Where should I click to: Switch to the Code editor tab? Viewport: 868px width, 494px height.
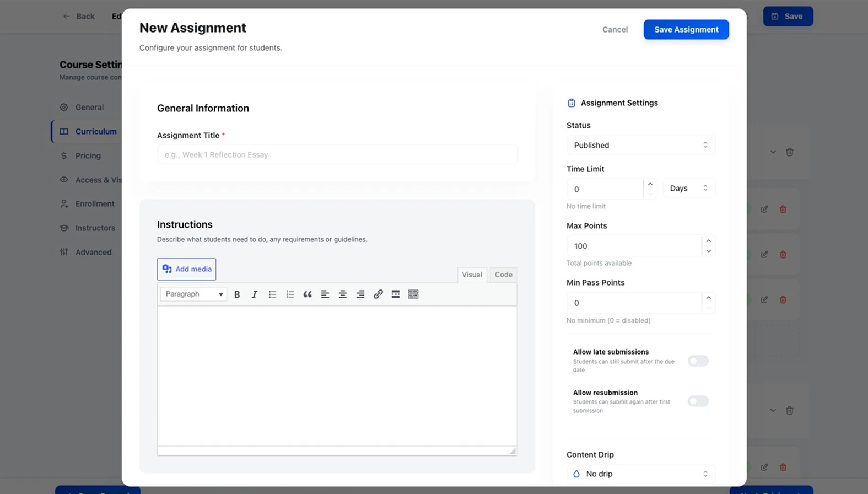[x=503, y=275]
